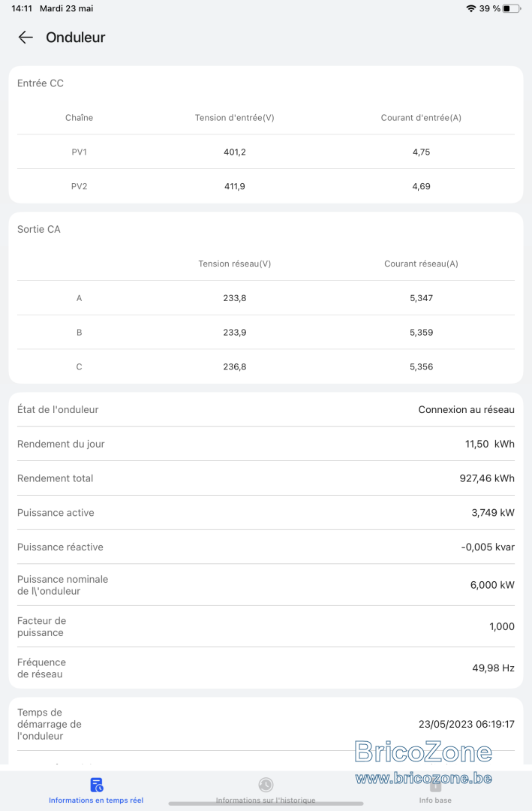Tap the Connexion au réseau status
Viewport: 532px width, 811px height.
466,410
